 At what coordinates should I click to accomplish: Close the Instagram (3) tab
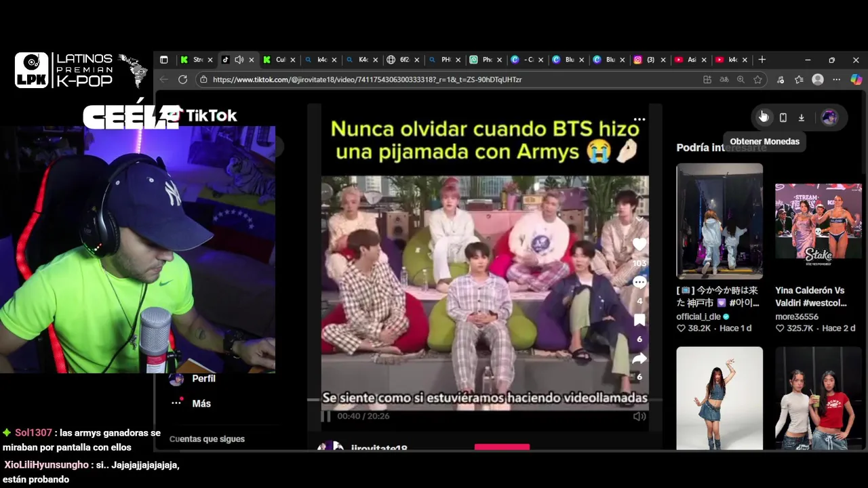pos(663,60)
